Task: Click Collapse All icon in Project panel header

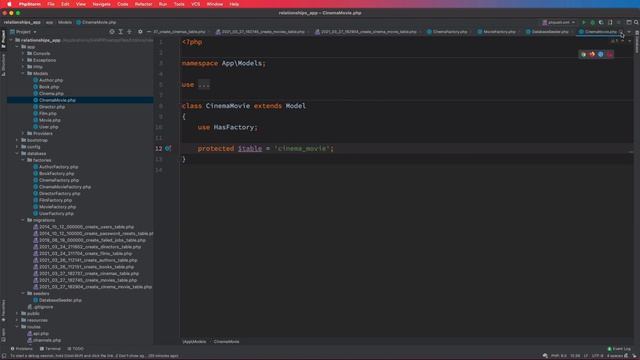Action: coord(129,31)
